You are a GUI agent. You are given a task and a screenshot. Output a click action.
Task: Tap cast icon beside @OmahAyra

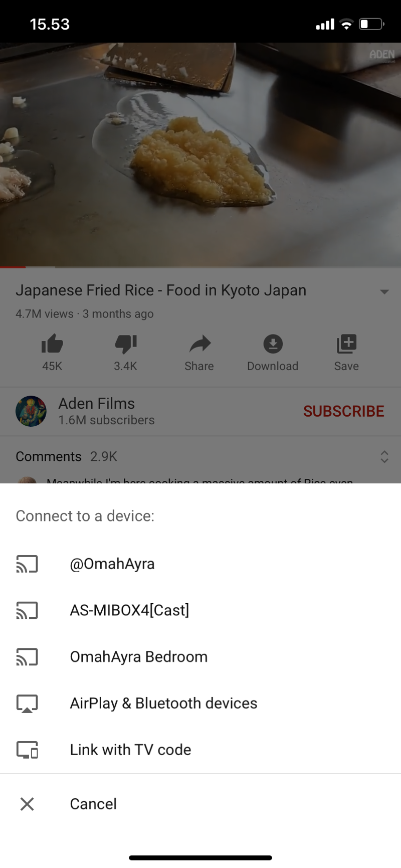[27, 564]
